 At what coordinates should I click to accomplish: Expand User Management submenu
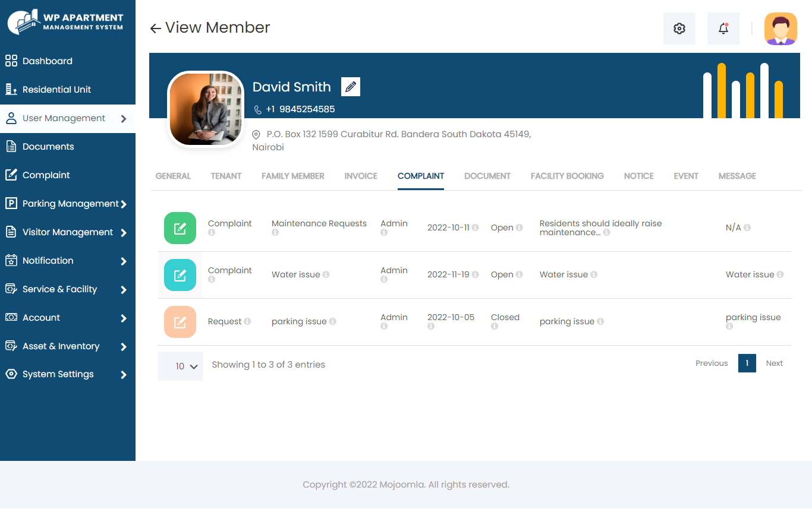pos(124,119)
